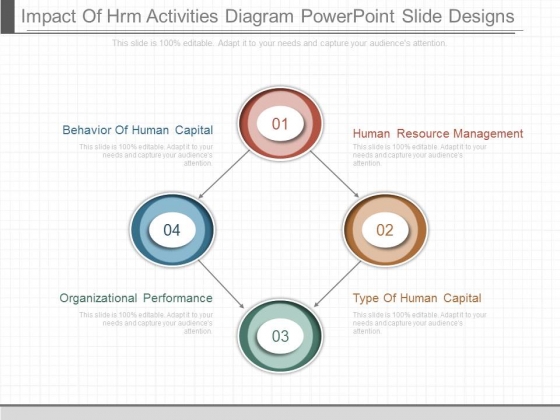Click the gray footer bar at bottom

[280, 412]
